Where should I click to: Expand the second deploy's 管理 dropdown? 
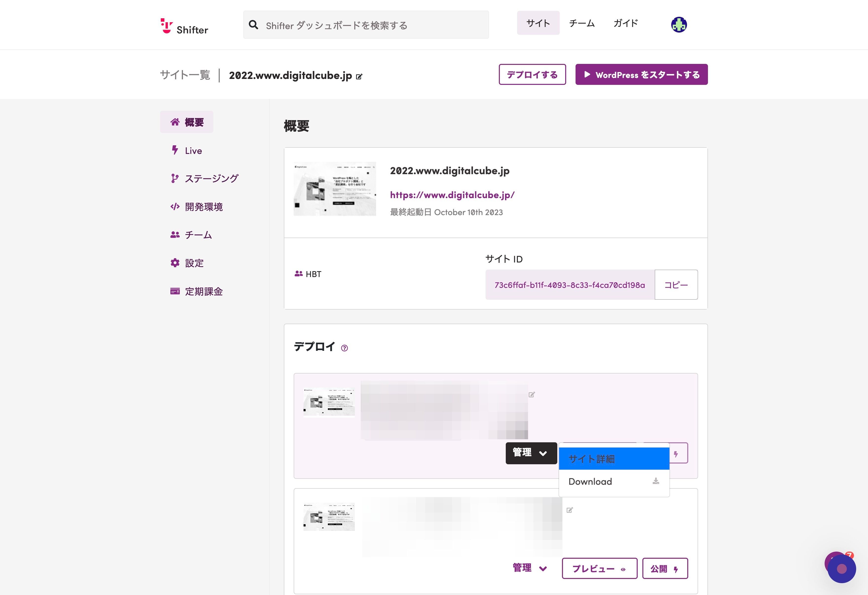(530, 568)
